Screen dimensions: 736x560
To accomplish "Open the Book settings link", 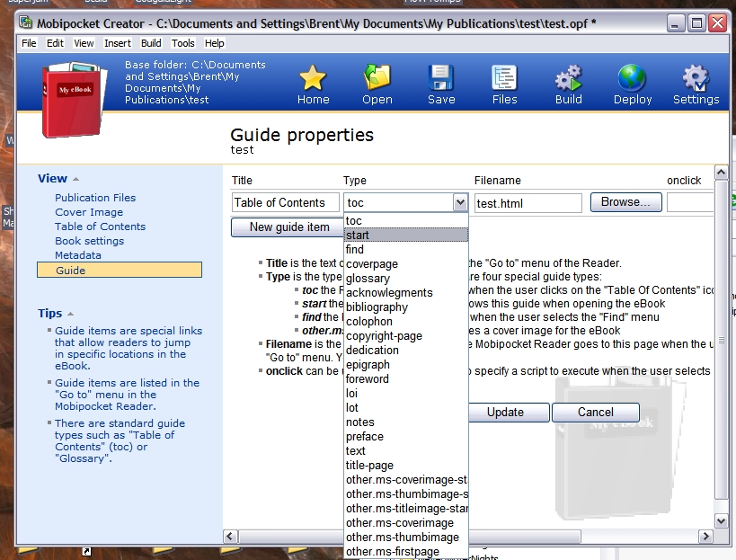I will [x=89, y=241].
